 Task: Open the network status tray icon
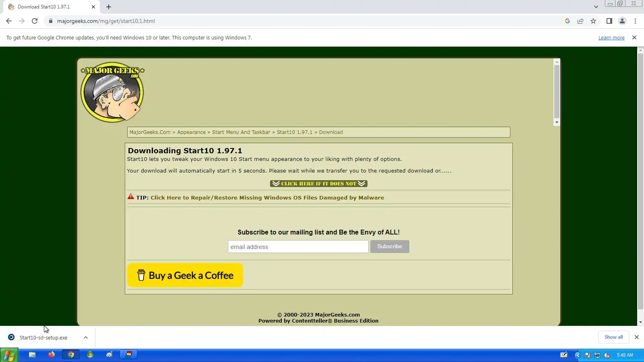click(x=597, y=355)
